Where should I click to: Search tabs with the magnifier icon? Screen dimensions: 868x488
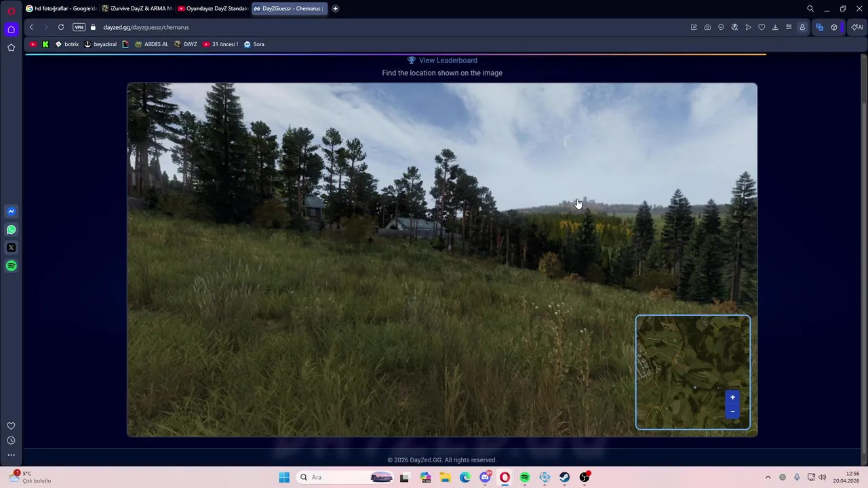[810, 9]
